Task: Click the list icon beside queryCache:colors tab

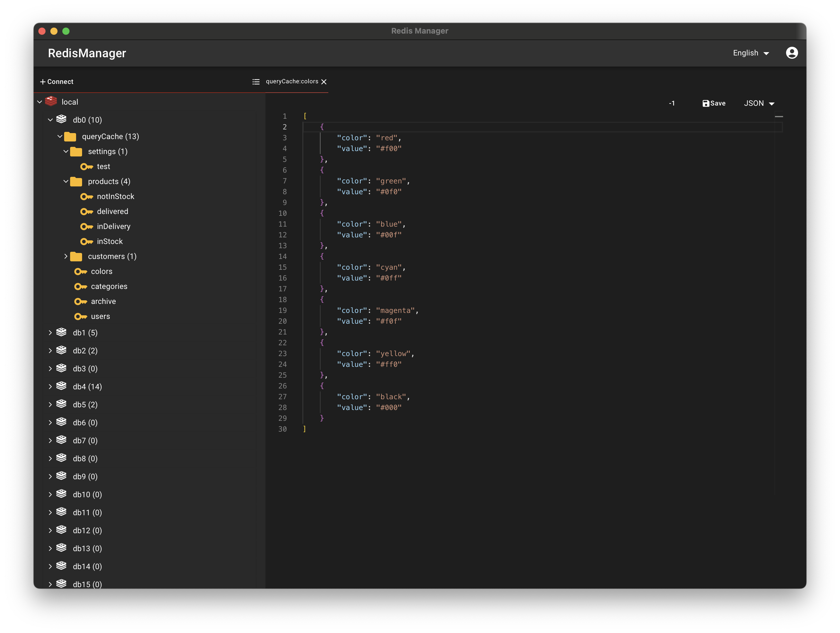Action: (256, 82)
